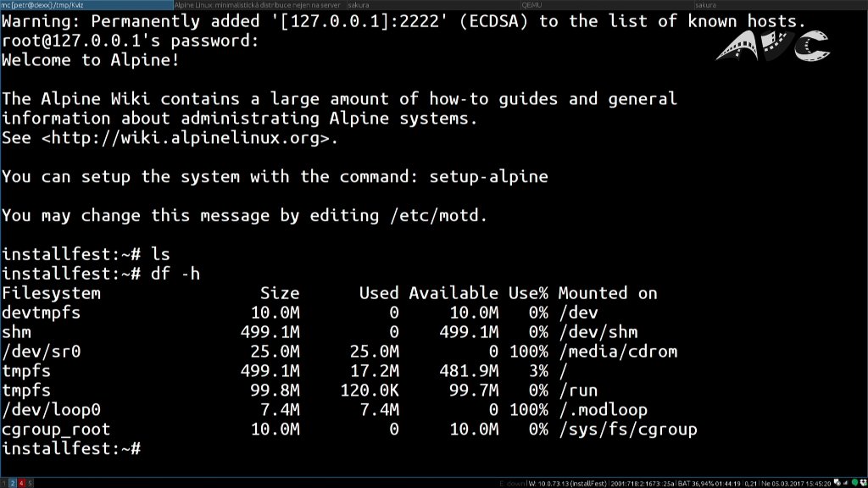Click the /dev/sr0 filesystem row name

41,352
